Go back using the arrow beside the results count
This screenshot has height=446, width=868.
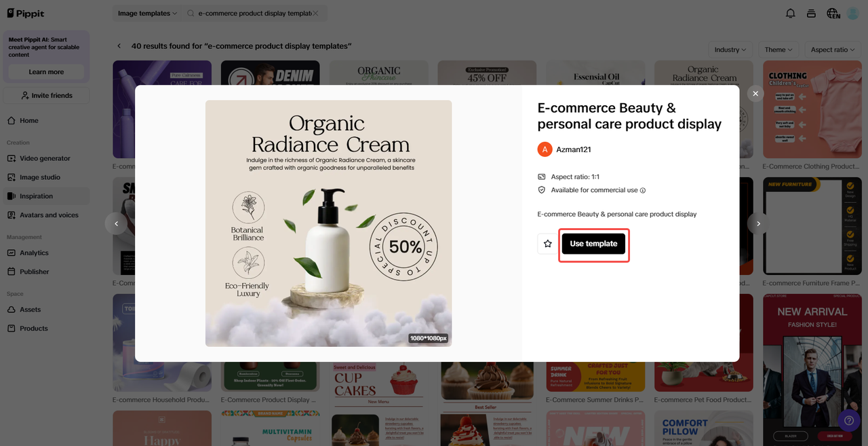119,46
